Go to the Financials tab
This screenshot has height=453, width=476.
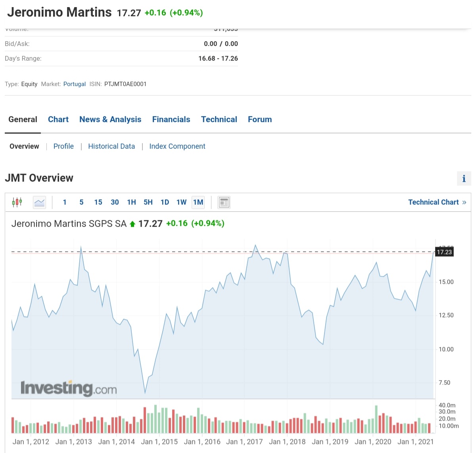click(171, 119)
